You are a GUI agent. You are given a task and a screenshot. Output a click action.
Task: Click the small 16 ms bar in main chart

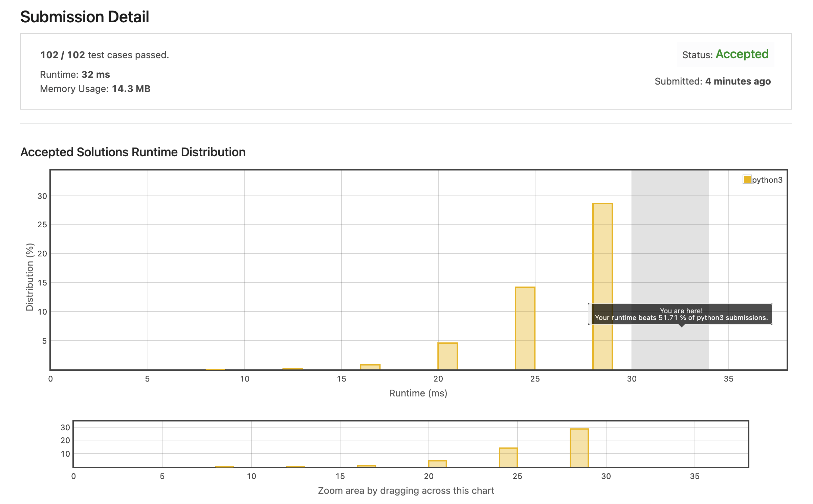click(x=370, y=367)
